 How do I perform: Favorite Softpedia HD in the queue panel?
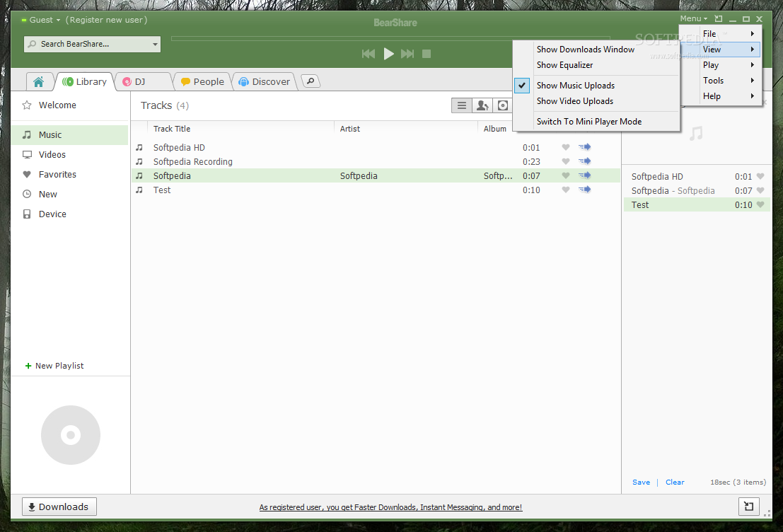pyautogui.click(x=760, y=176)
